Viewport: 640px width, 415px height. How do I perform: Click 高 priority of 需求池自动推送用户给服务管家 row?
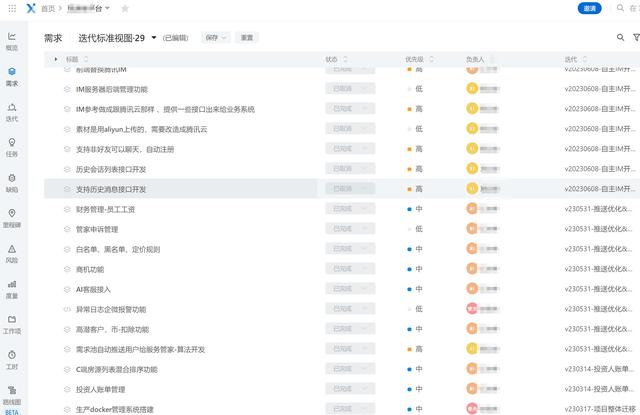tap(415, 349)
